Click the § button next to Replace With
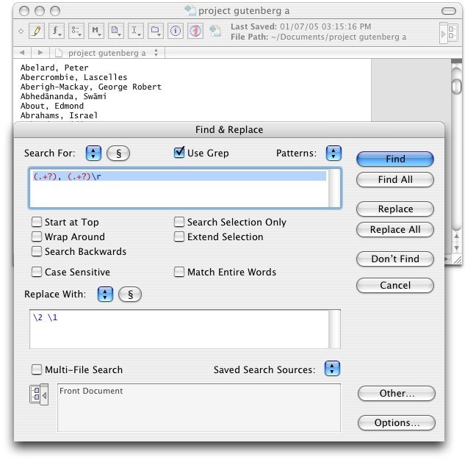Image resolution: width=476 pixels, height=462 pixels. pos(130,295)
